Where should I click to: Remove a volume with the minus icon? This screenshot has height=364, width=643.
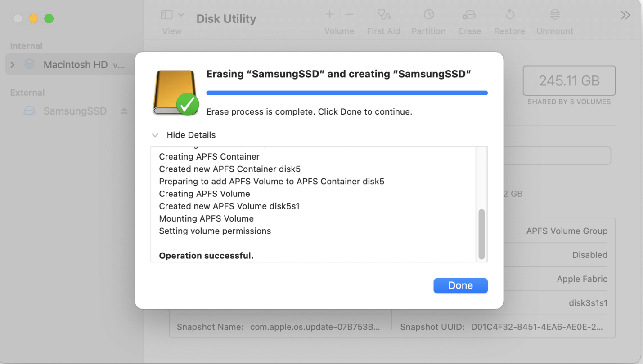pyautogui.click(x=349, y=14)
